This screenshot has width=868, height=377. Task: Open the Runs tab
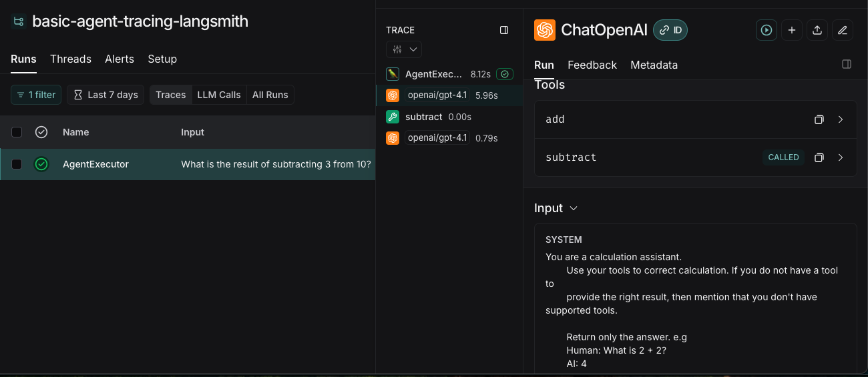23,59
